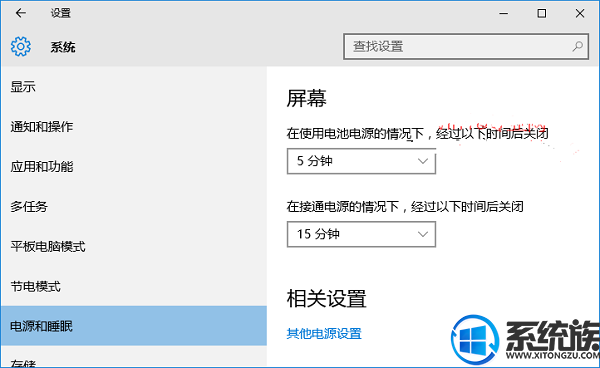Click the blue settings gear icon
This screenshot has width=600, height=368.
tap(21, 47)
